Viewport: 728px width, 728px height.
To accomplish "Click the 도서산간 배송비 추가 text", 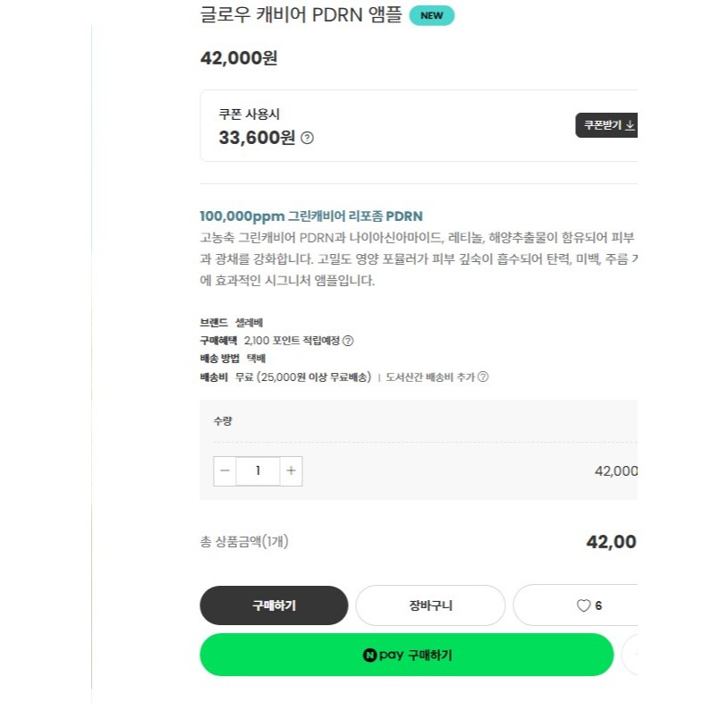I will click(x=430, y=377).
